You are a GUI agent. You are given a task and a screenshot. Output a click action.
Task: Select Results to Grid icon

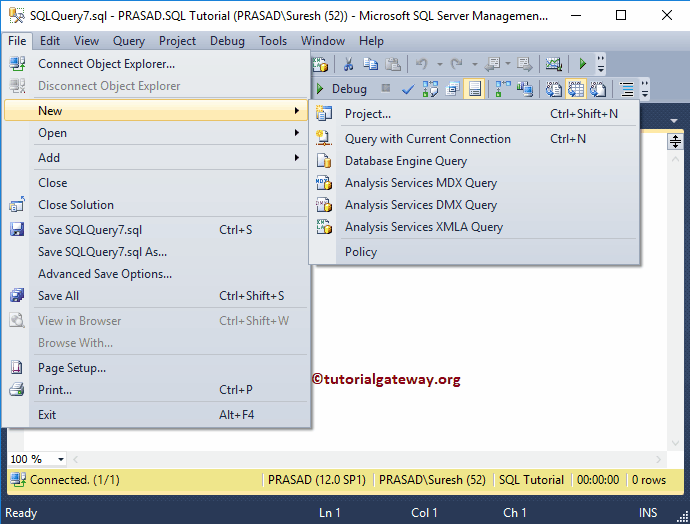(576, 89)
